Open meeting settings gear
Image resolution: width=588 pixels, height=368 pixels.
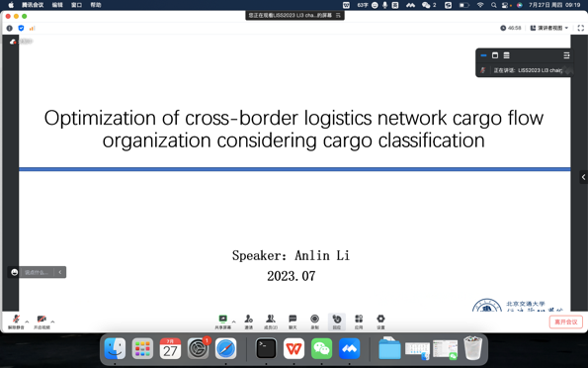(x=380, y=322)
